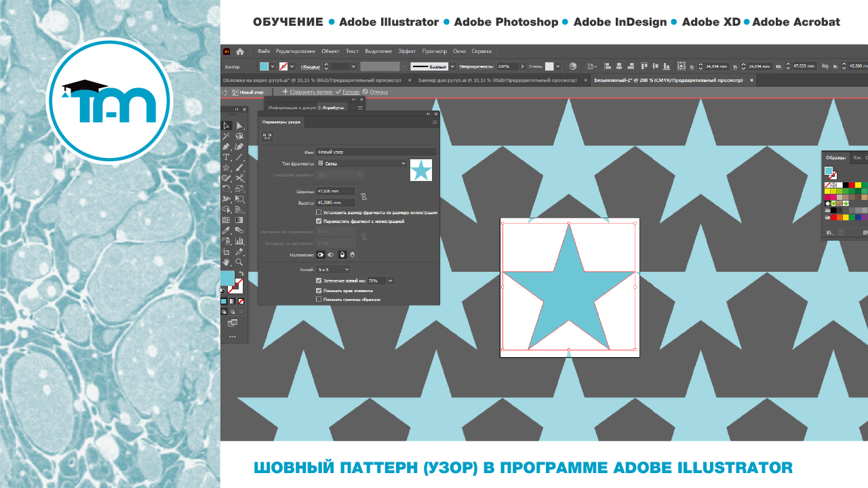Select the Scissors tool
Image resolution: width=868 pixels, height=488 pixels.
coord(239,178)
